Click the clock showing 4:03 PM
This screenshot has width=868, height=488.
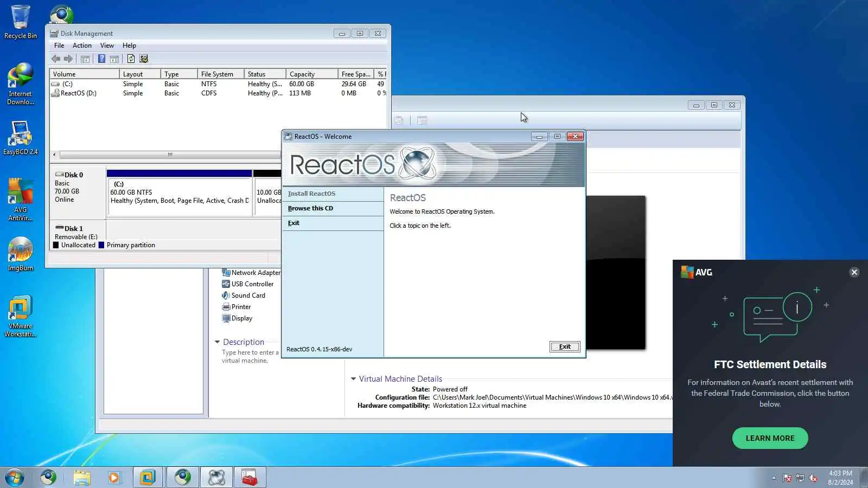click(840, 478)
